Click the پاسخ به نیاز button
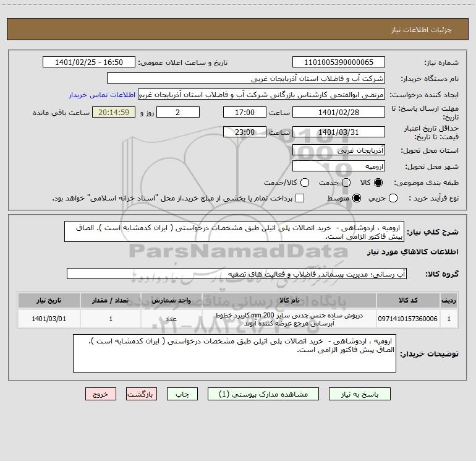The height and width of the screenshot is (461, 476). point(360,394)
